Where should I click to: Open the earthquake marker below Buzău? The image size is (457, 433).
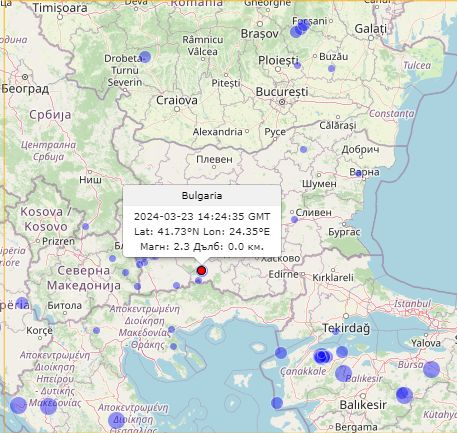pyautogui.click(x=331, y=68)
